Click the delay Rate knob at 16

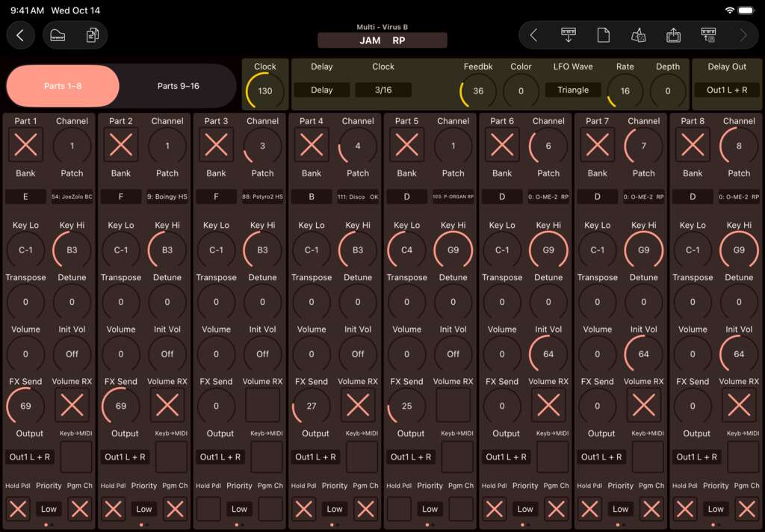pyautogui.click(x=625, y=90)
